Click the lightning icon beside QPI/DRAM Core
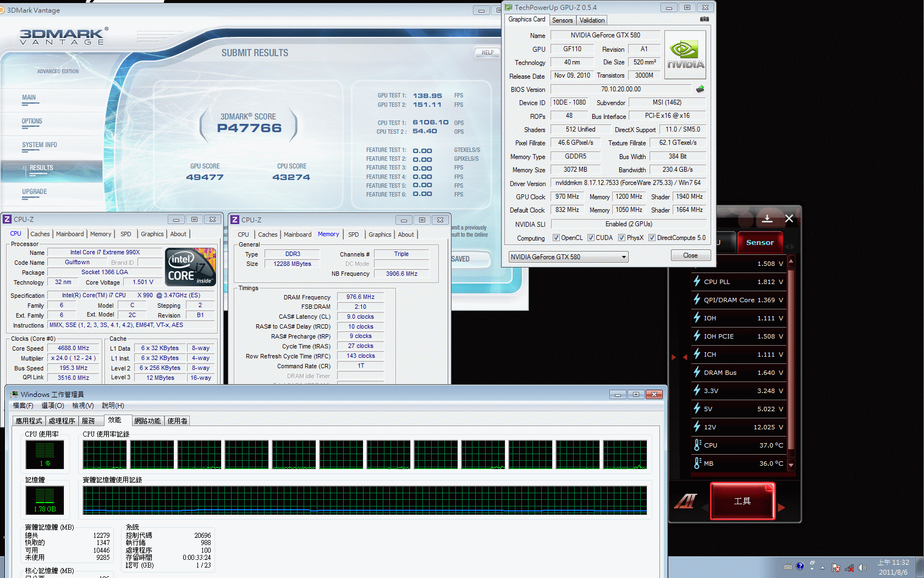Viewport: 924px width, 578px height. pos(697,299)
